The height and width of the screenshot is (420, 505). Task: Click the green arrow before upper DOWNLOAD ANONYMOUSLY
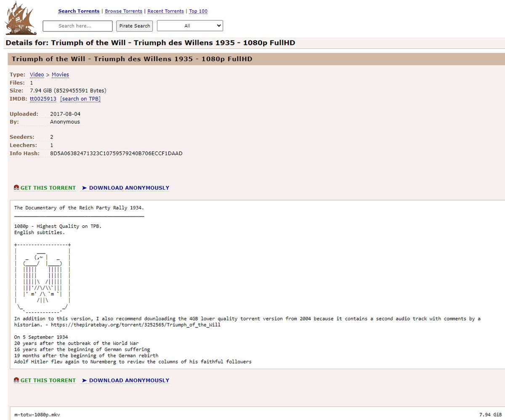tap(84, 188)
